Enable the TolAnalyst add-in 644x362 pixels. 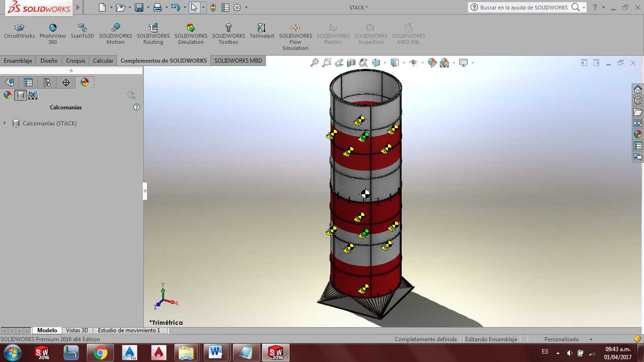tap(262, 32)
